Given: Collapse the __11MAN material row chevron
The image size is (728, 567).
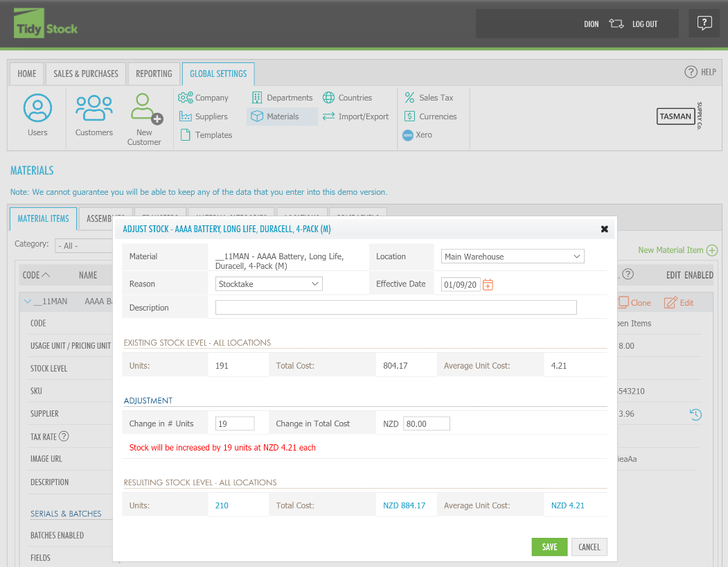Looking at the screenshot, I should [28, 302].
